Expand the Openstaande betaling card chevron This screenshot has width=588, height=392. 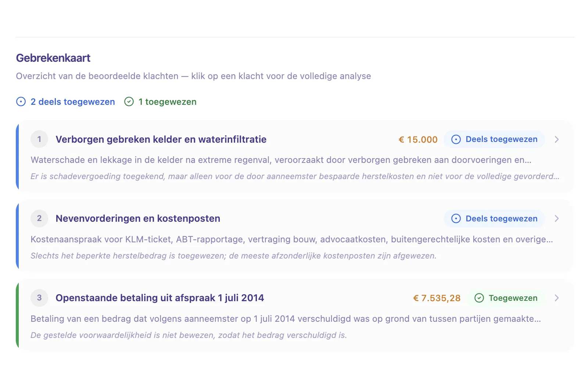point(557,298)
